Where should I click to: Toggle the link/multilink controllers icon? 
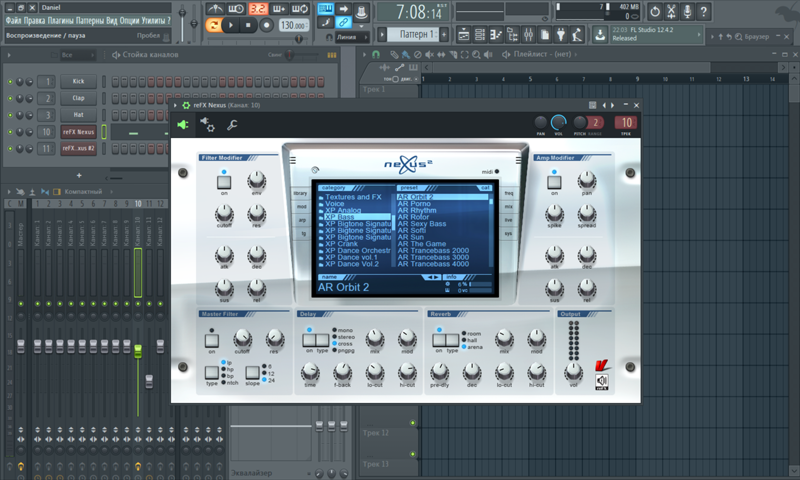pyautogui.click(x=343, y=22)
